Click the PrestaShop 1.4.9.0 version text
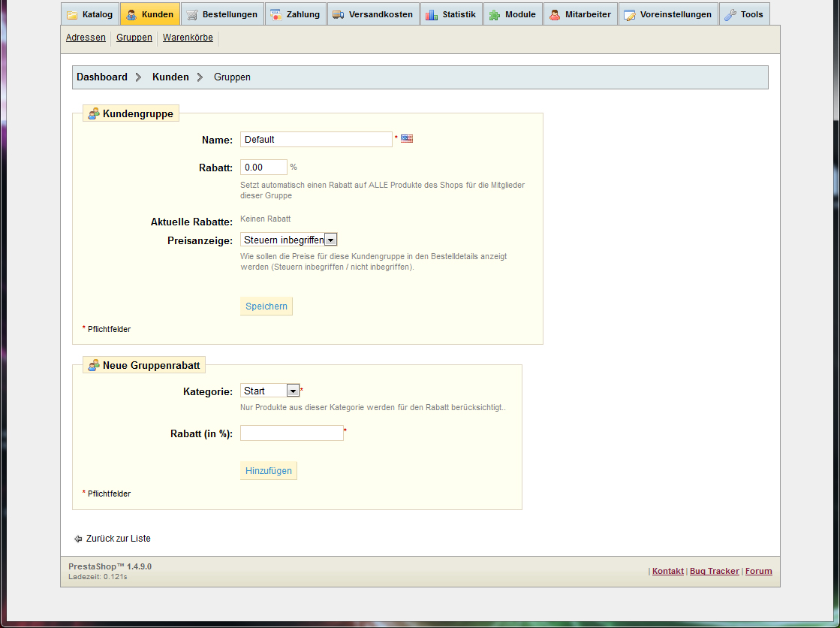Viewport: 840px width, 628px height. pyautogui.click(x=110, y=566)
